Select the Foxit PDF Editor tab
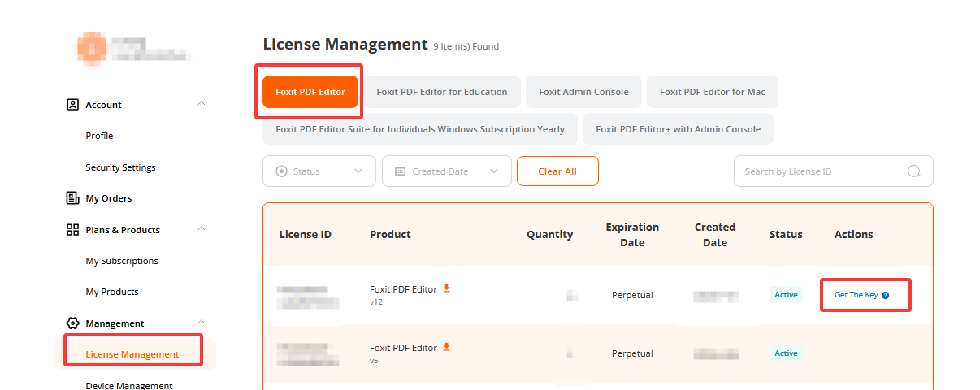The image size is (980, 390). tap(310, 92)
